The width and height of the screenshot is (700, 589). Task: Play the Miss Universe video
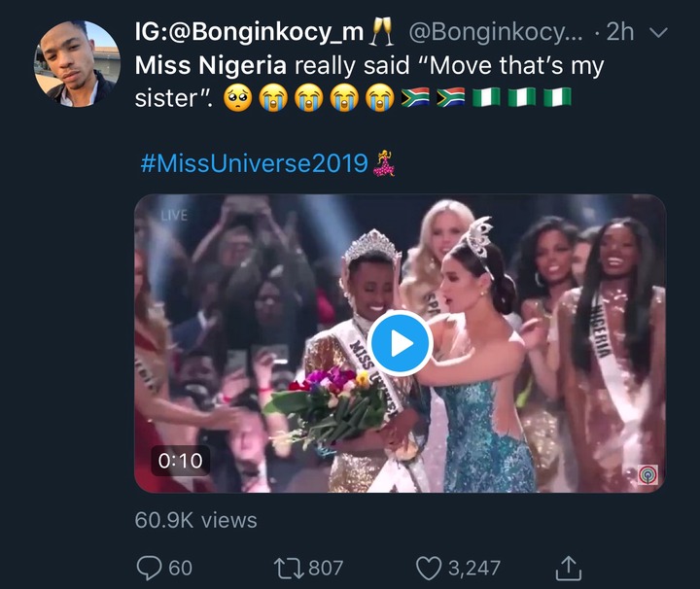[400, 343]
